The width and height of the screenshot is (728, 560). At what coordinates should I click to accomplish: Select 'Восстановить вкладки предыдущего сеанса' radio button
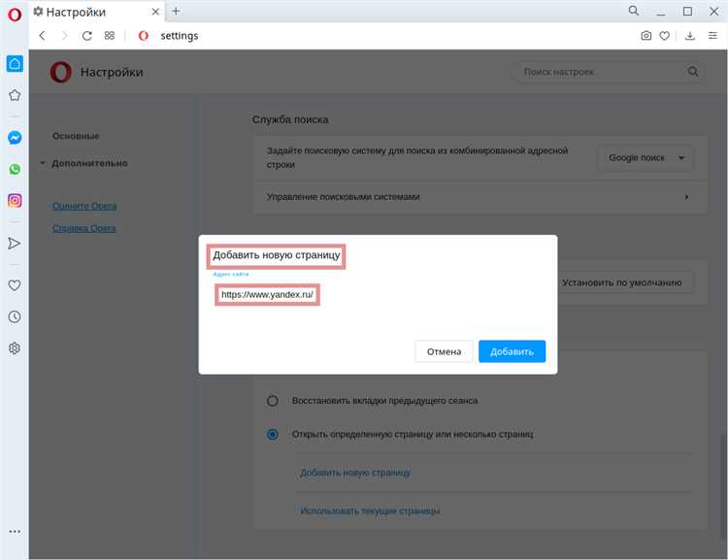click(x=273, y=400)
